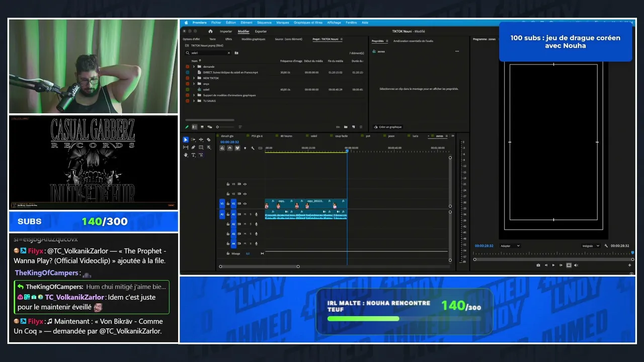Open the Amélioration essentielle de l'audio tab
The height and width of the screenshot is (362, 644).
point(413,41)
